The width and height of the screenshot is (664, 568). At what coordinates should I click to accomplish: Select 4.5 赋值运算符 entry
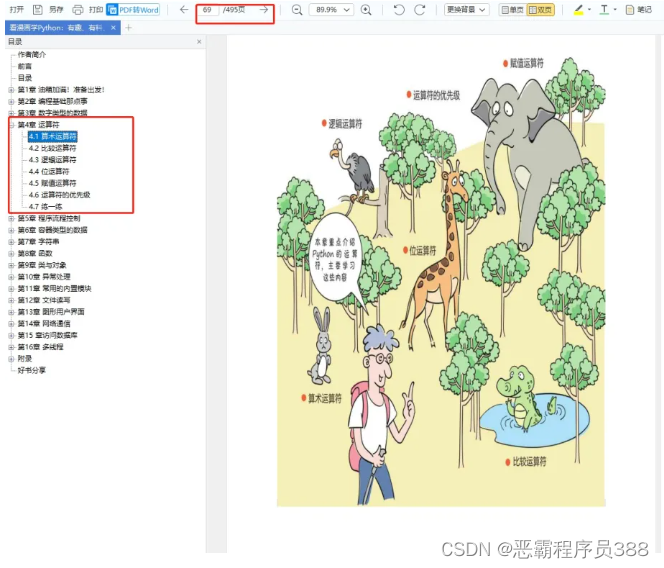click(x=53, y=183)
